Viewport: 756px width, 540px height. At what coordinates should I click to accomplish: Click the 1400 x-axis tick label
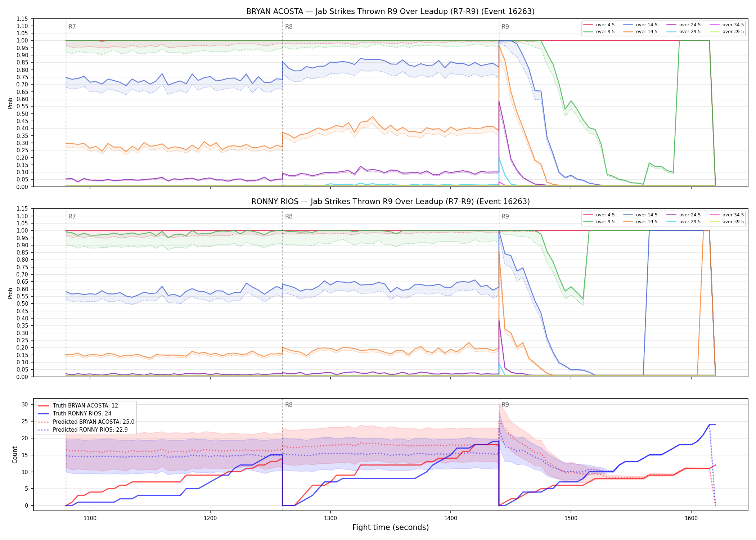[451, 518]
